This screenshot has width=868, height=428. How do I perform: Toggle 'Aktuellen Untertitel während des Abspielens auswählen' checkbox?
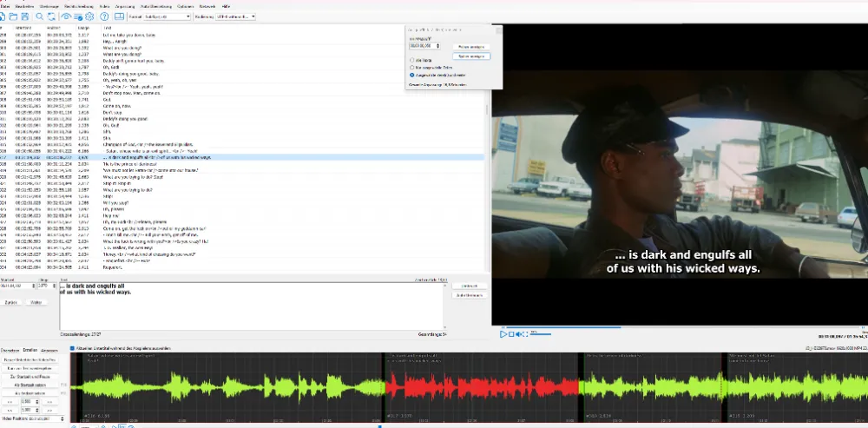coord(72,348)
